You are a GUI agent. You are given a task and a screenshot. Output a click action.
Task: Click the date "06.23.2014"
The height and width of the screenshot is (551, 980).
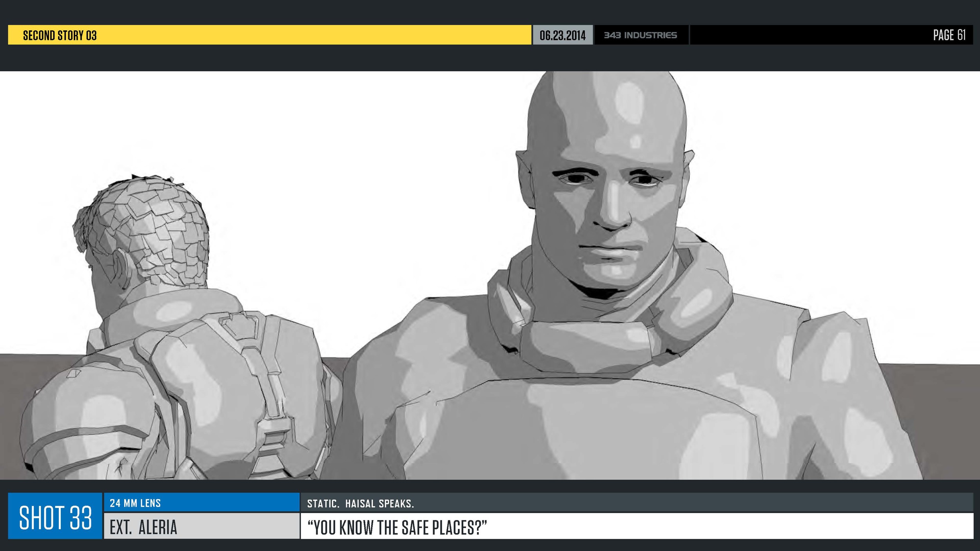563,35
